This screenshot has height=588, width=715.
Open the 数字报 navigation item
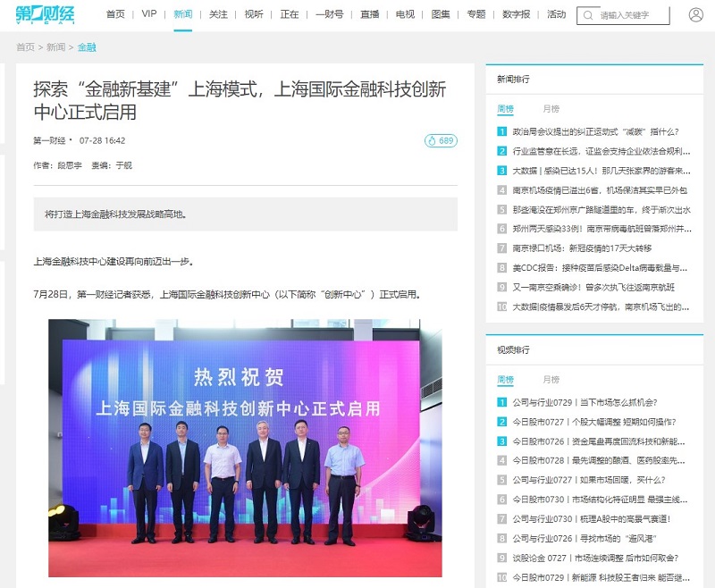click(x=517, y=14)
